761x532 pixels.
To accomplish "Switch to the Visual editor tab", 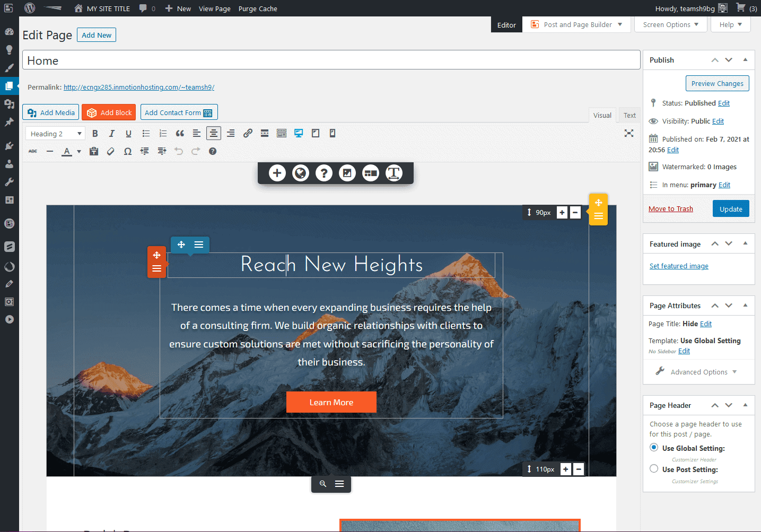I will [x=602, y=115].
